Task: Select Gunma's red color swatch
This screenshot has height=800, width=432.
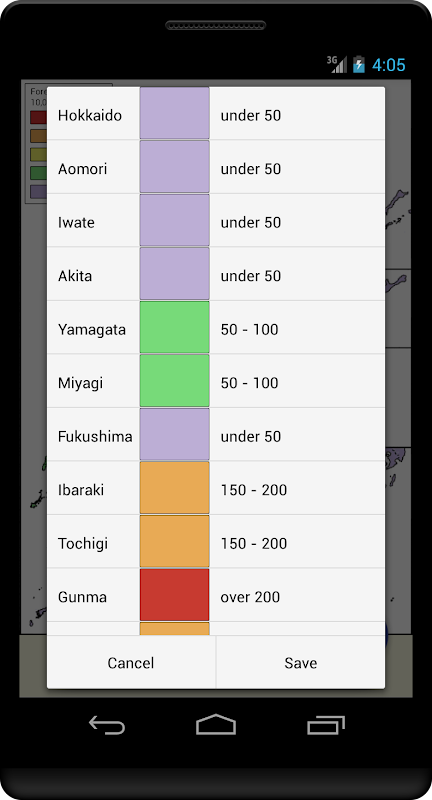Action: click(174, 595)
